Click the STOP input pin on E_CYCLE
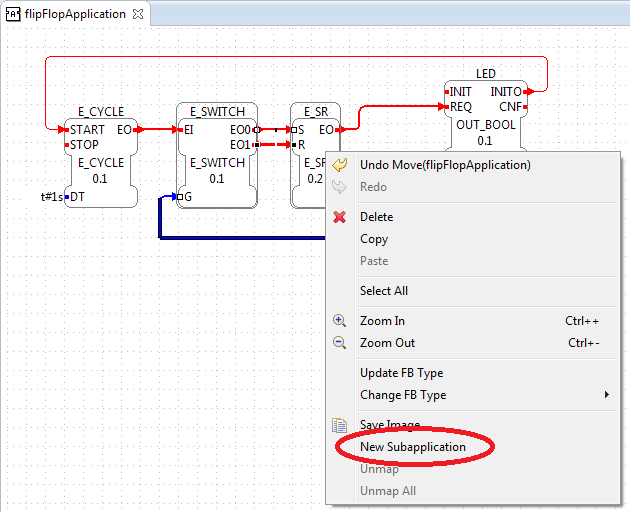 [x=85, y=145]
